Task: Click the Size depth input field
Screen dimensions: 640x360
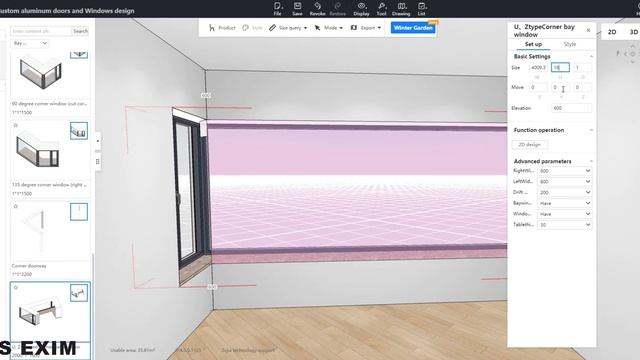Action: (x=582, y=67)
